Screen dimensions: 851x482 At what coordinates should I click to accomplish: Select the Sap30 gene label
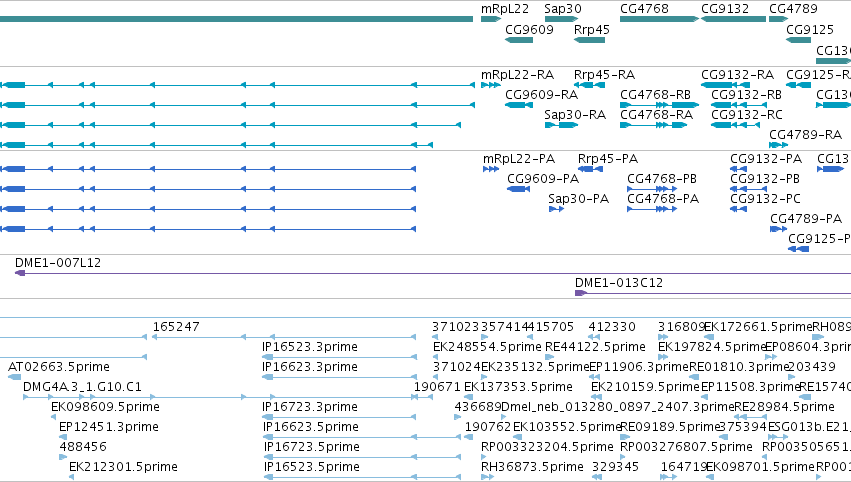click(563, 9)
